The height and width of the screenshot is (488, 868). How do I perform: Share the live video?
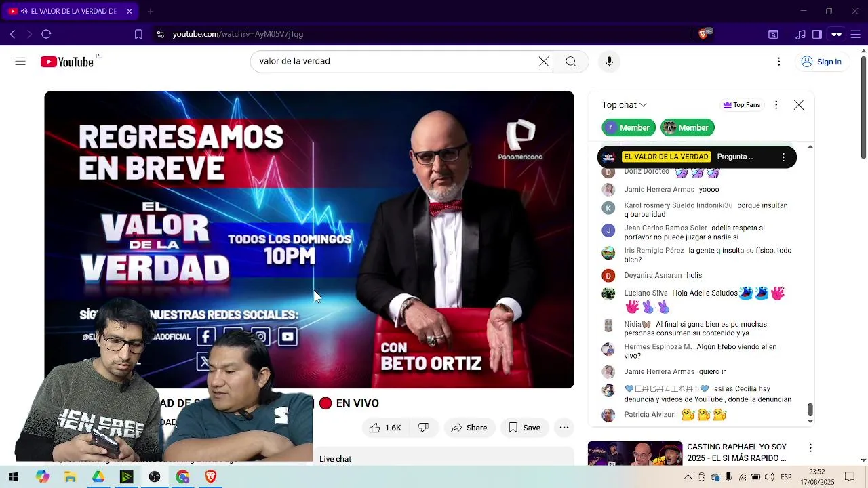click(469, 428)
